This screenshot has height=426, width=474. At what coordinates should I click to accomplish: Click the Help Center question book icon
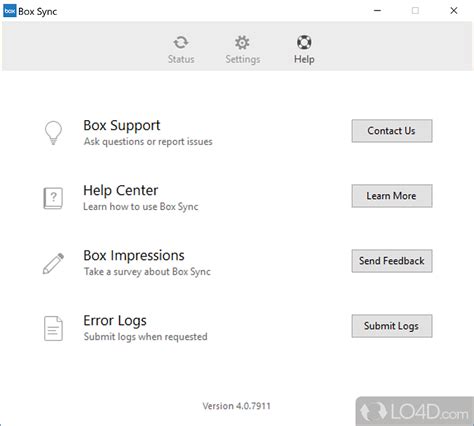pos(53,198)
